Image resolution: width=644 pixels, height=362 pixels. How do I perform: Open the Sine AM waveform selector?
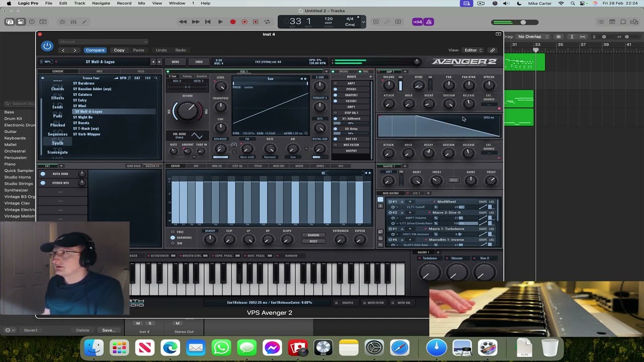pyautogui.click(x=293, y=157)
